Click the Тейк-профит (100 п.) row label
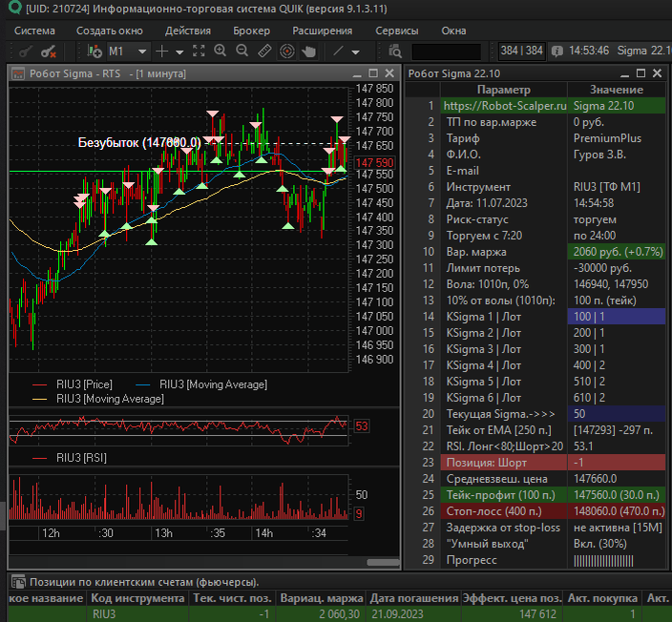Image resolution: width=672 pixels, height=622 pixels. (504, 495)
